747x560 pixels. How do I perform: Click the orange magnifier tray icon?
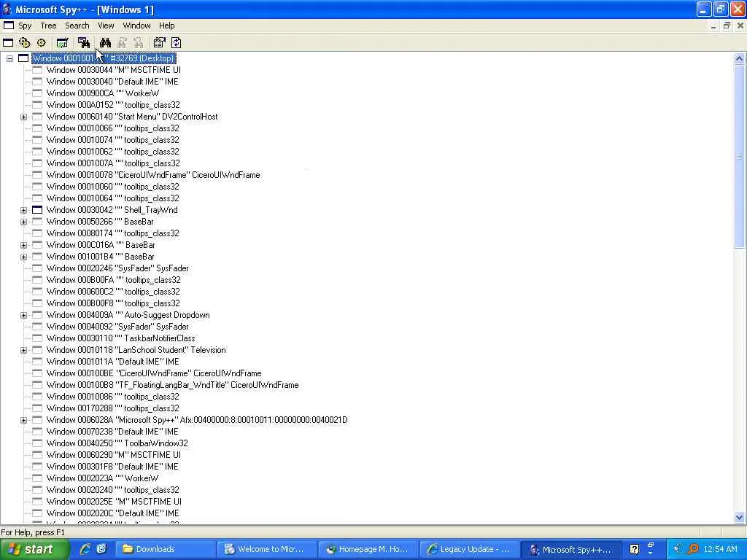(x=694, y=549)
